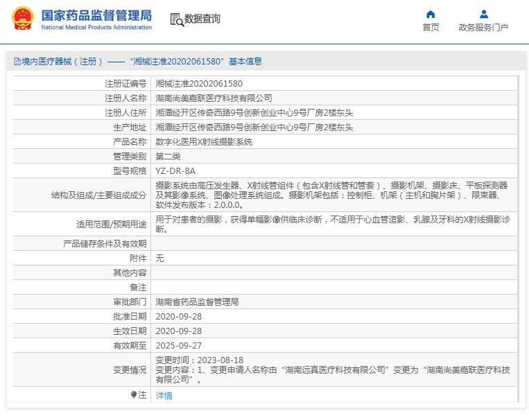Go to the home page house icon
The width and height of the screenshot is (529, 420).
(x=431, y=14)
